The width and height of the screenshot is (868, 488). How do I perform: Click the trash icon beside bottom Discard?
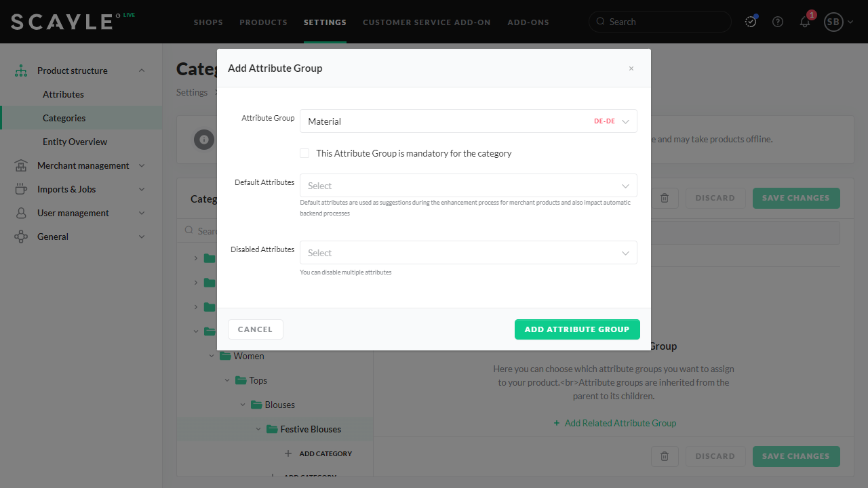(x=665, y=456)
